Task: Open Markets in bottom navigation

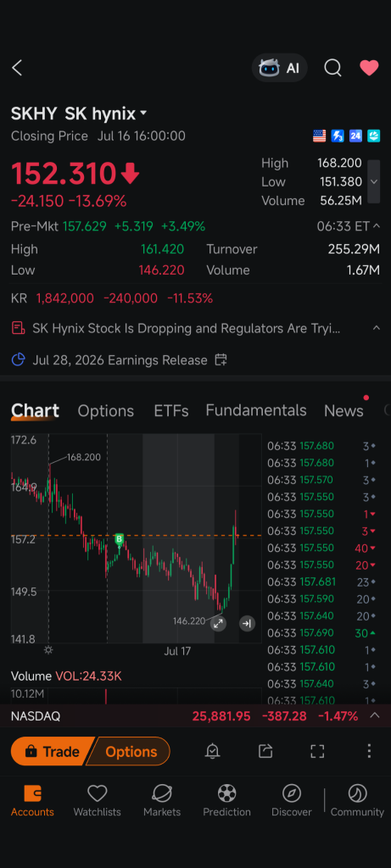Action: point(162,801)
